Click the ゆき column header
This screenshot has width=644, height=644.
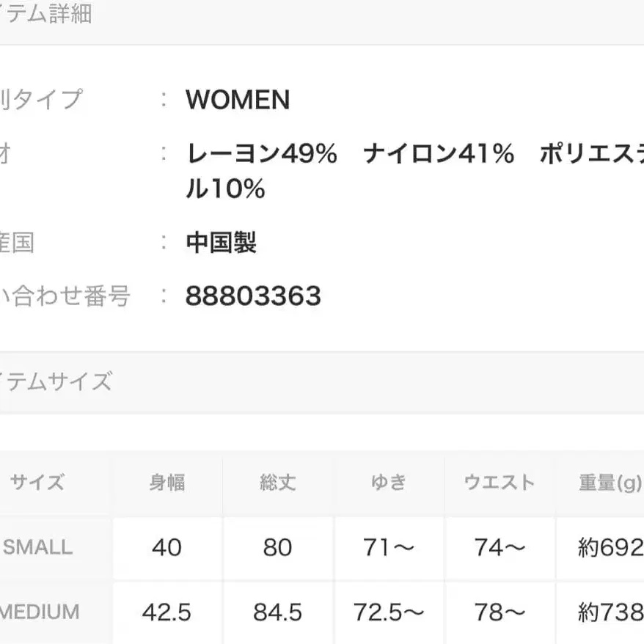(388, 483)
